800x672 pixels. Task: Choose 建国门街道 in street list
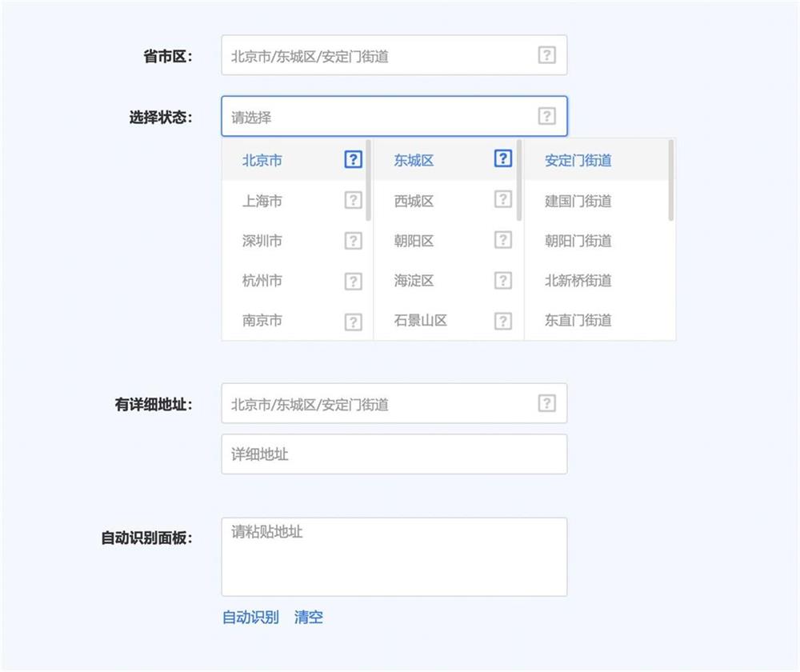[578, 201]
